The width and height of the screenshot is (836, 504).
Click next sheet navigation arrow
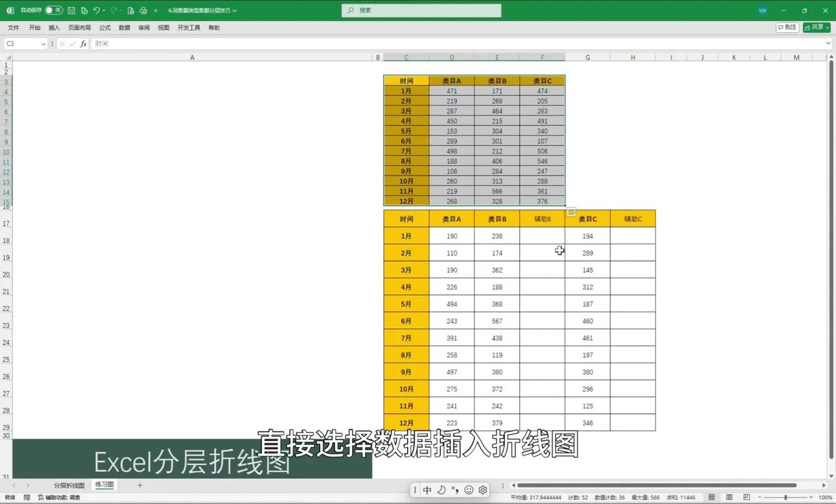[29, 485]
